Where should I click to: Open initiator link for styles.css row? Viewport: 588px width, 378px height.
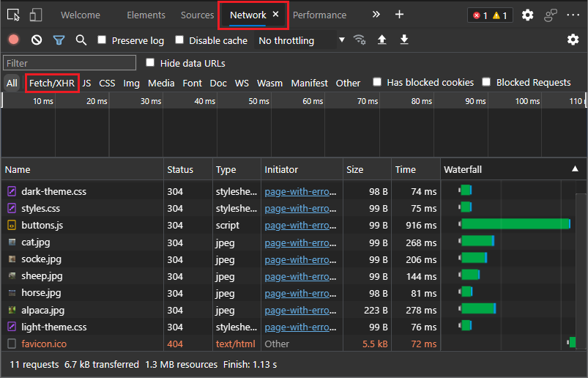point(300,209)
